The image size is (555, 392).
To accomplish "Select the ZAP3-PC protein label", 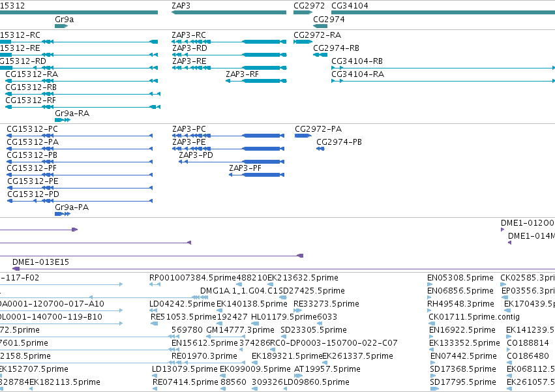I will [x=189, y=129].
